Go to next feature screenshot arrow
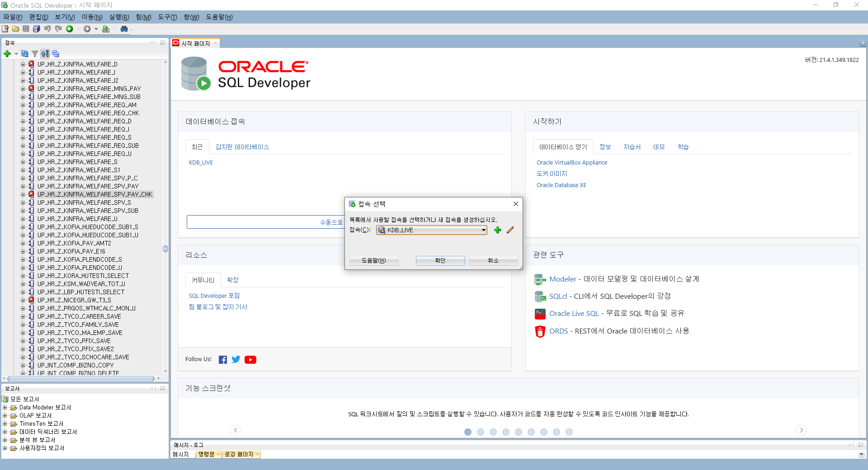868x470 pixels. (x=802, y=430)
